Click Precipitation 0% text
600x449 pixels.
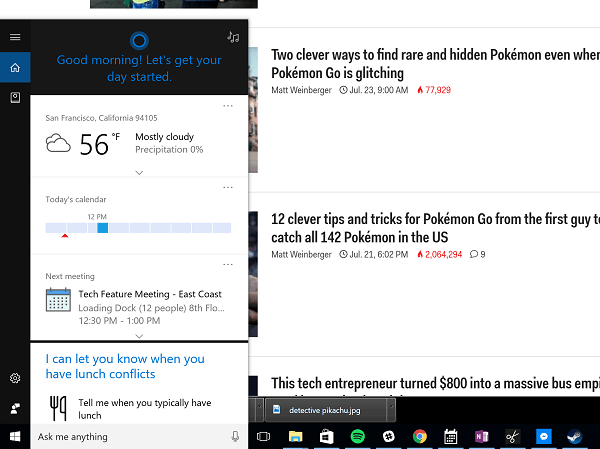coord(169,149)
